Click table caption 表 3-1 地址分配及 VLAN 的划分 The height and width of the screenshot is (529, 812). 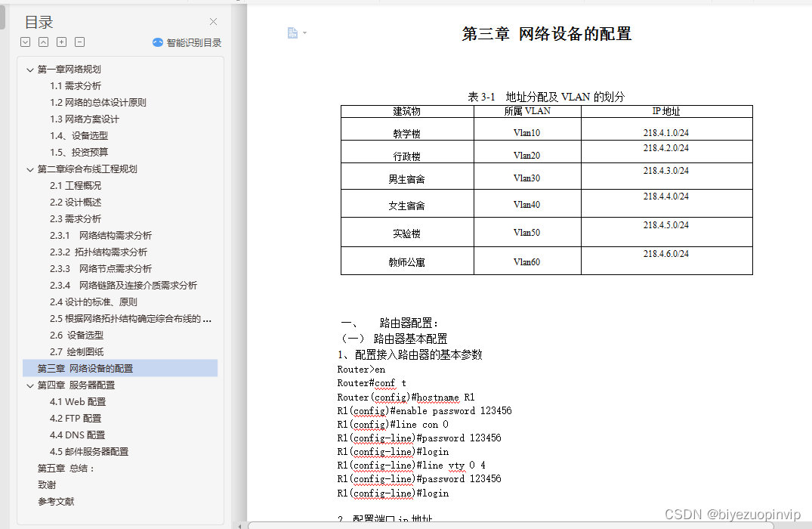pos(546,97)
